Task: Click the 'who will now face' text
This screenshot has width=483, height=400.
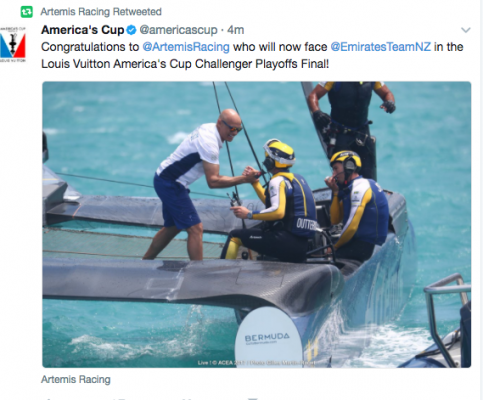Action: coord(280,47)
